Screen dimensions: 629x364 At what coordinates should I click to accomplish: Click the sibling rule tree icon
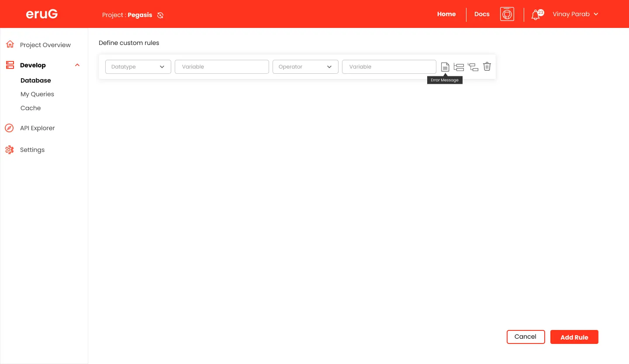(x=459, y=67)
